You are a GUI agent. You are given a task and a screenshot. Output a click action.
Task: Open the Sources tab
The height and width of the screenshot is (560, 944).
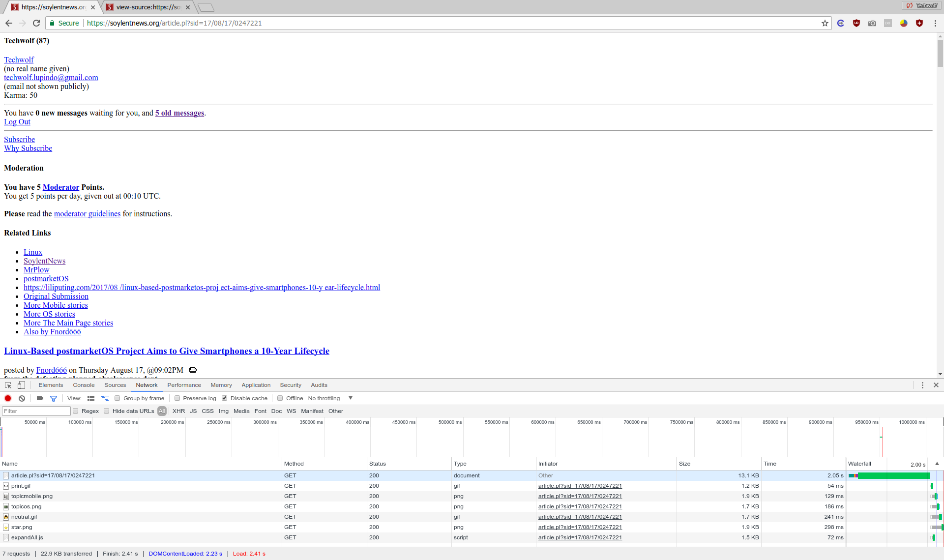115,385
